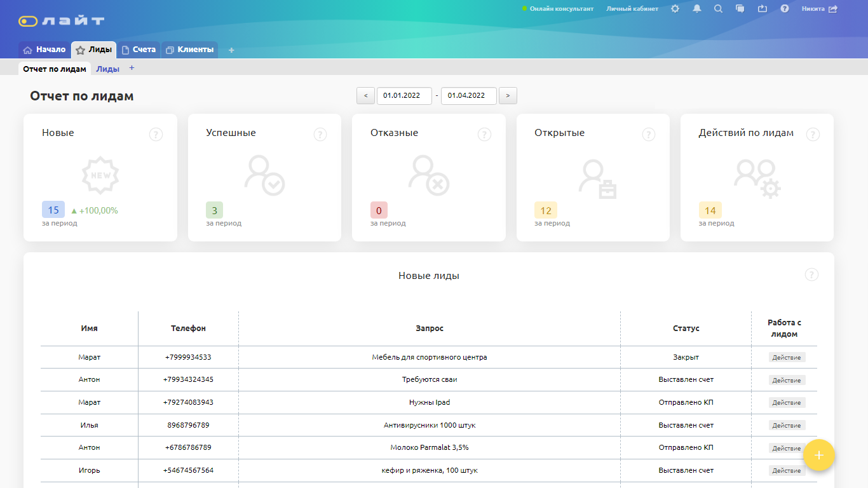This screenshot has height=488, width=868.
Task: Open the Действие menu for Илья
Action: (x=787, y=426)
